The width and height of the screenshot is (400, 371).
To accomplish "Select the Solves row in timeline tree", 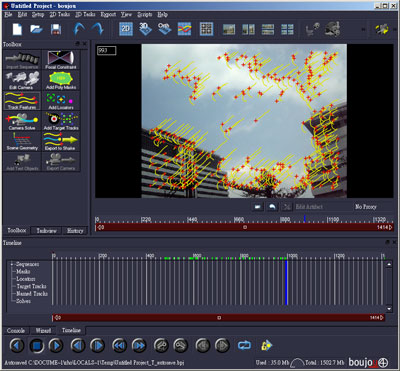I will 23,301.
